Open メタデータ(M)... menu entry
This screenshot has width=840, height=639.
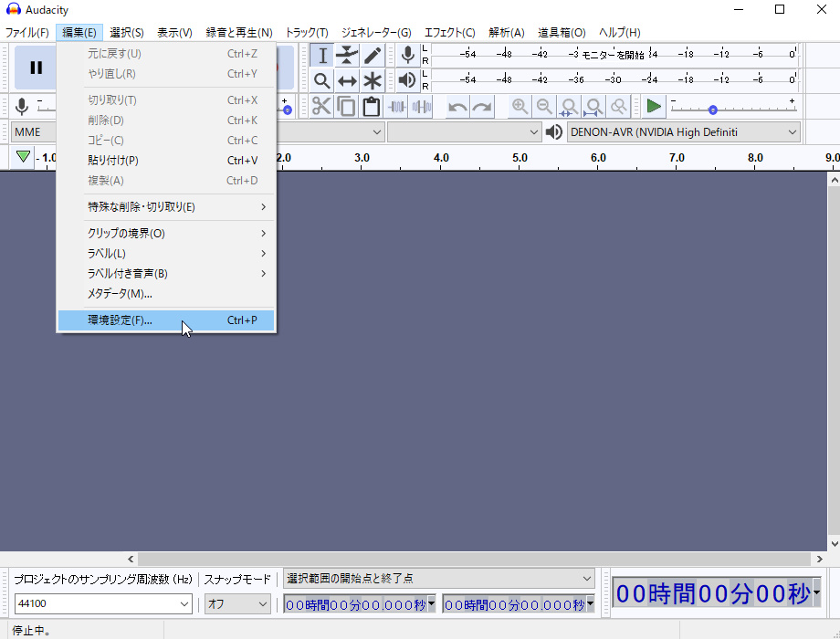pos(120,294)
